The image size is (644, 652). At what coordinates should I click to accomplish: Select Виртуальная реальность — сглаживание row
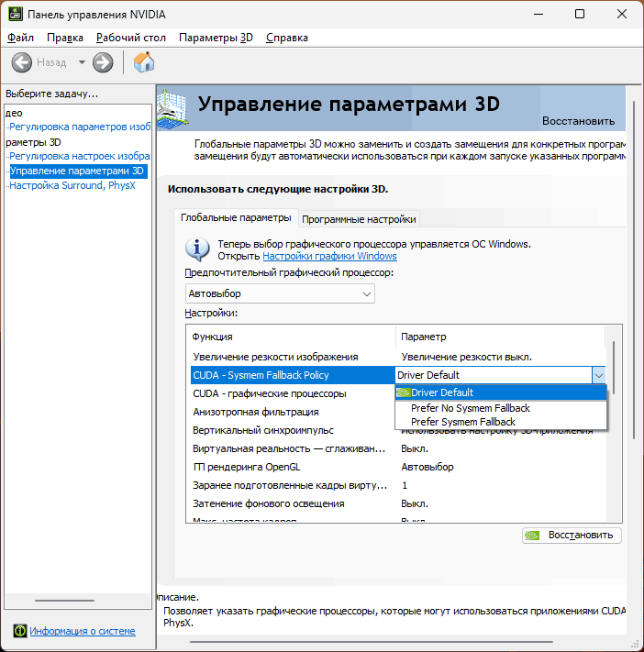coord(397,448)
